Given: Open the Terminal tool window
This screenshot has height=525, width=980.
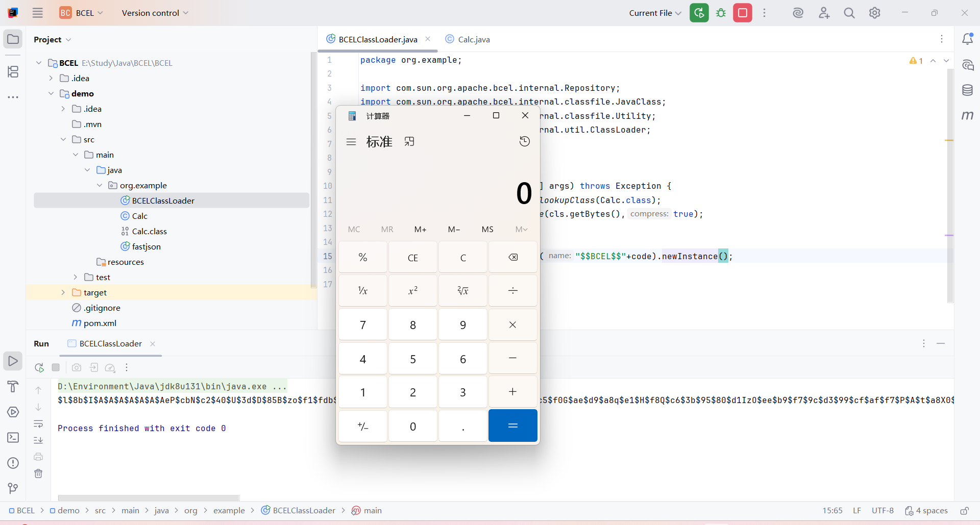Looking at the screenshot, I should click(13, 438).
